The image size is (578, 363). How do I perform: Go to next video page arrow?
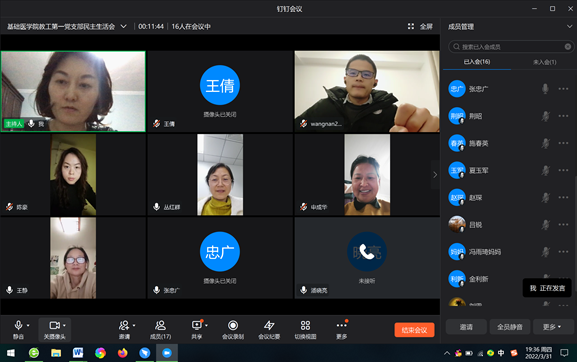[x=435, y=175]
